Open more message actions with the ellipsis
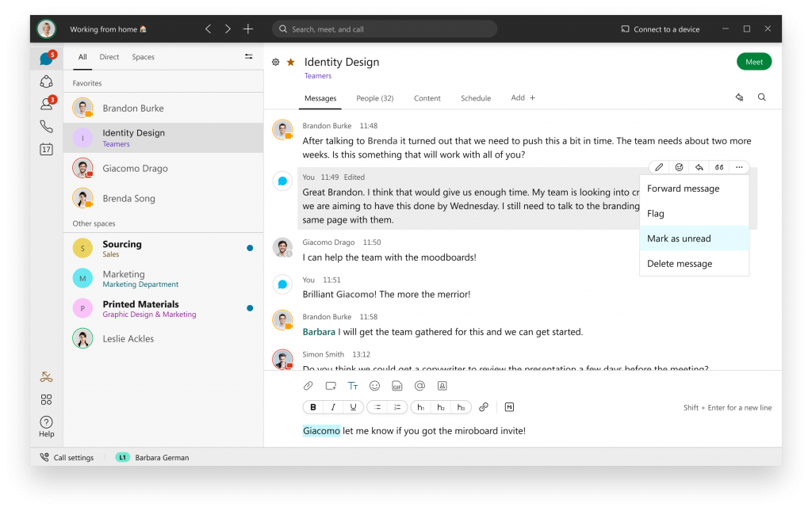812x511 pixels. tap(738, 166)
